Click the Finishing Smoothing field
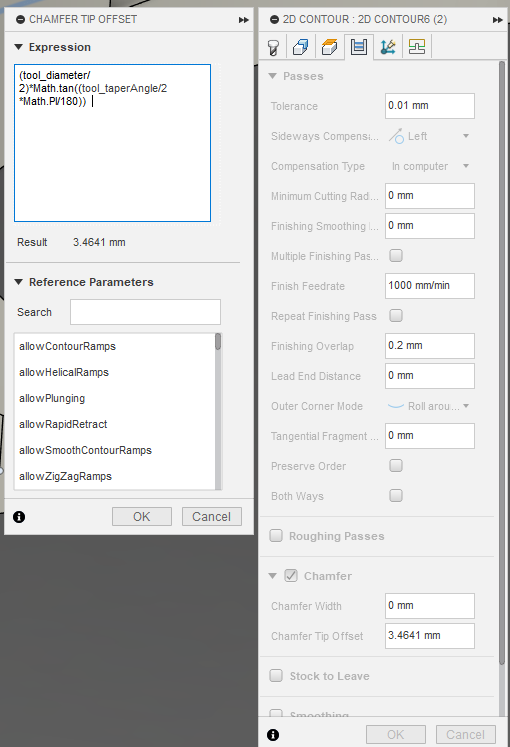The width and height of the screenshot is (510, 747). tap(430, 226)
